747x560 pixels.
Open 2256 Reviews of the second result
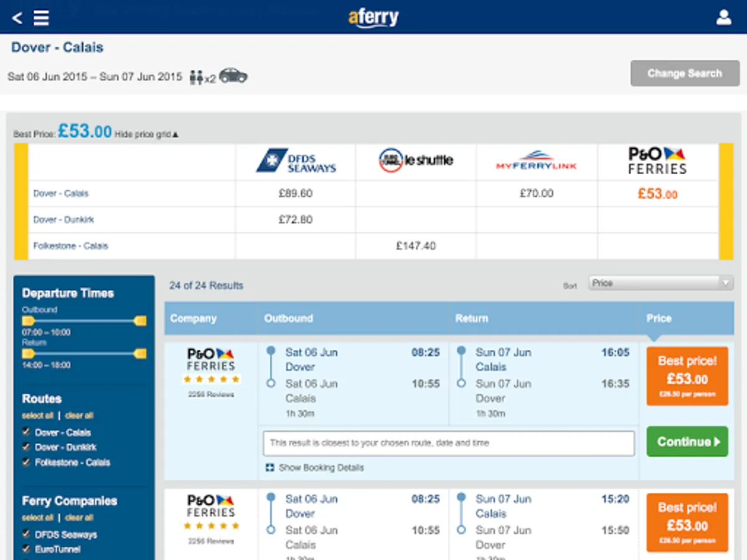pos(211,541)
